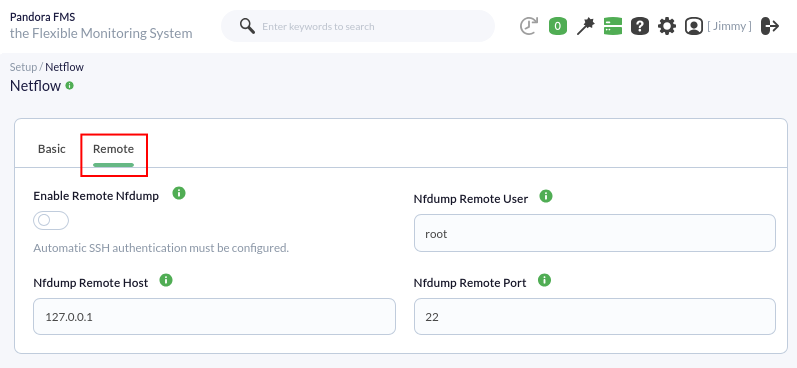Click the "Nfdump Remote User" label

[471, 199]
